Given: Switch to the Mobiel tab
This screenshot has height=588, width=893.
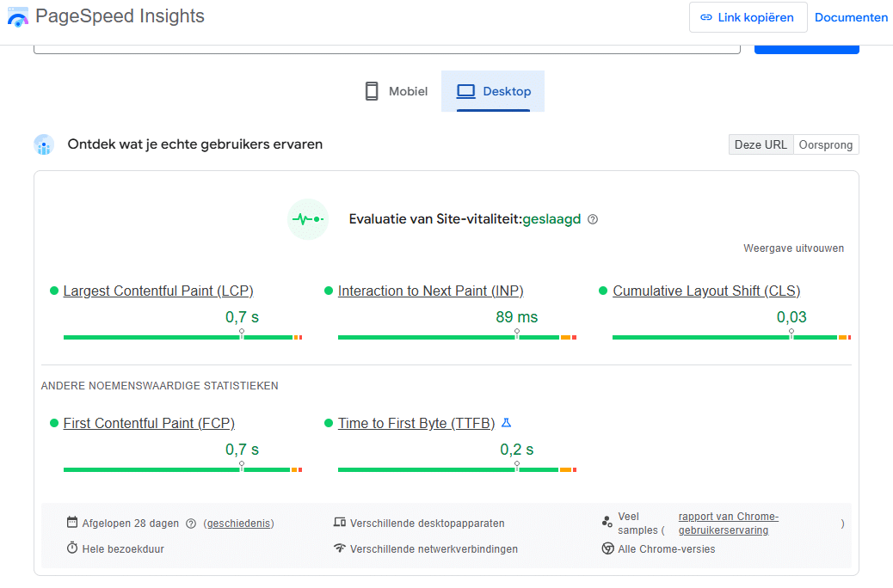Looking at the screenshot, I should coord(396,91).
